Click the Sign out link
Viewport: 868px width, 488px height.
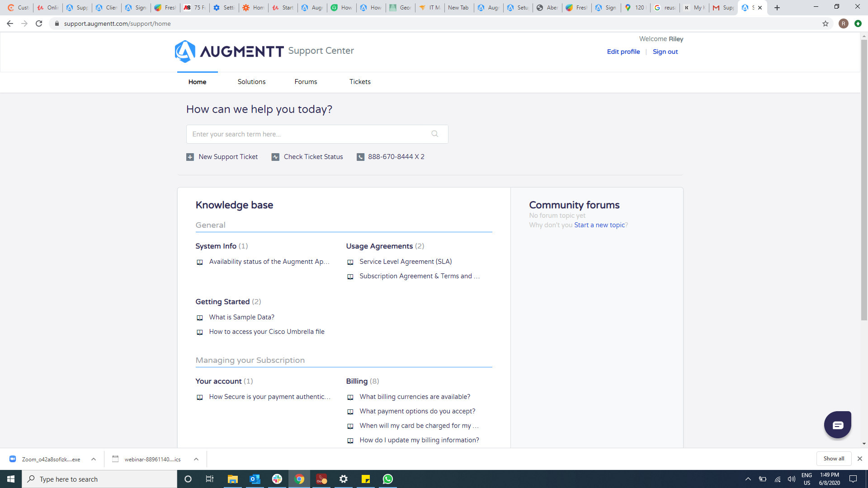point(665,52)
